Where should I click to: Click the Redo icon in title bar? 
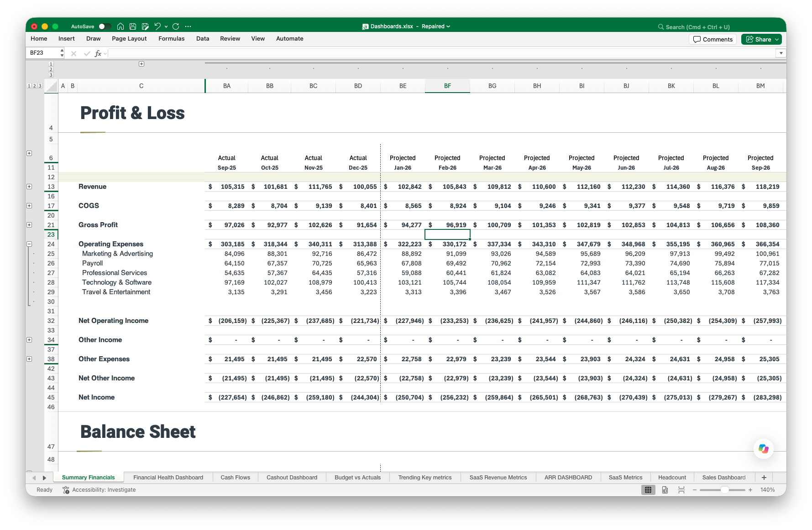(176, 26)
